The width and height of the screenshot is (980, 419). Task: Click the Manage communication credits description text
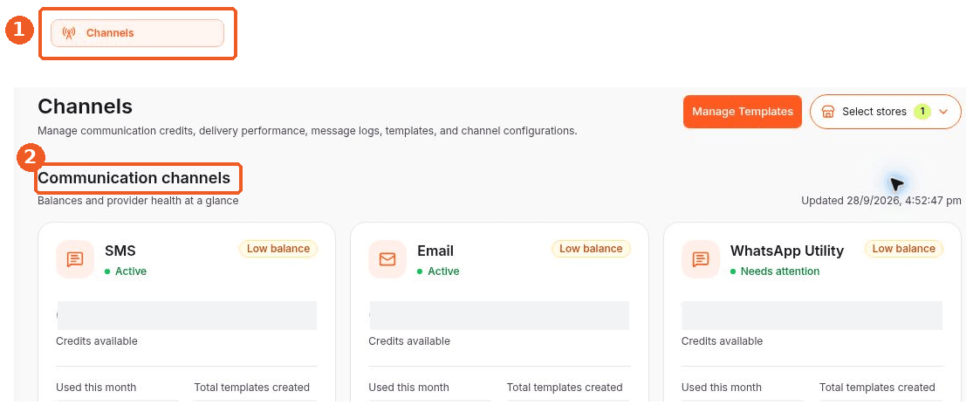[x=307, y=131]
